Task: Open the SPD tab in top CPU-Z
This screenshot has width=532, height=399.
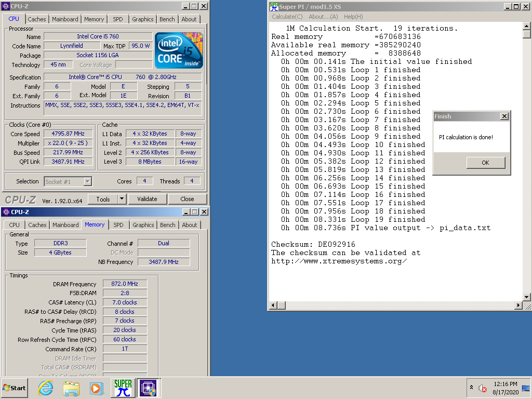Action: 118,19
